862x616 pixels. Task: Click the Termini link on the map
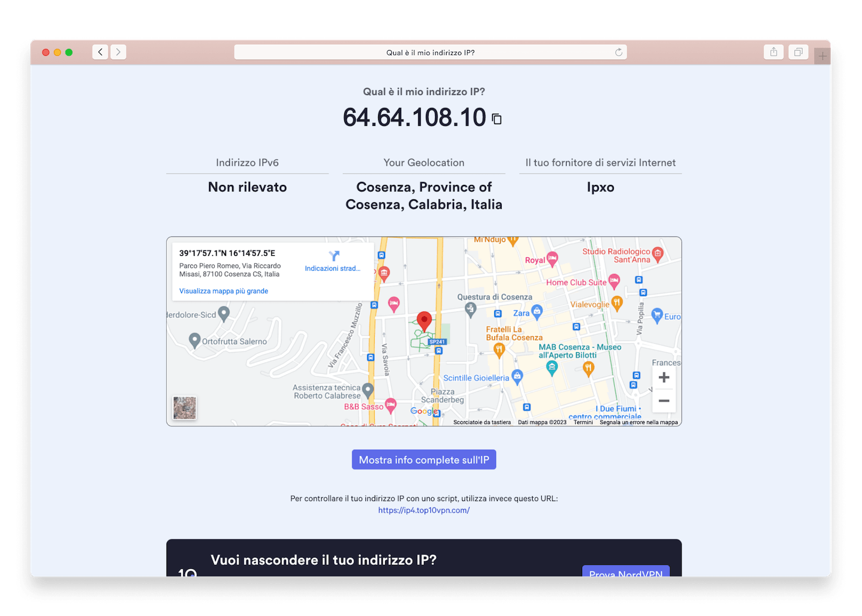point(583,422)
